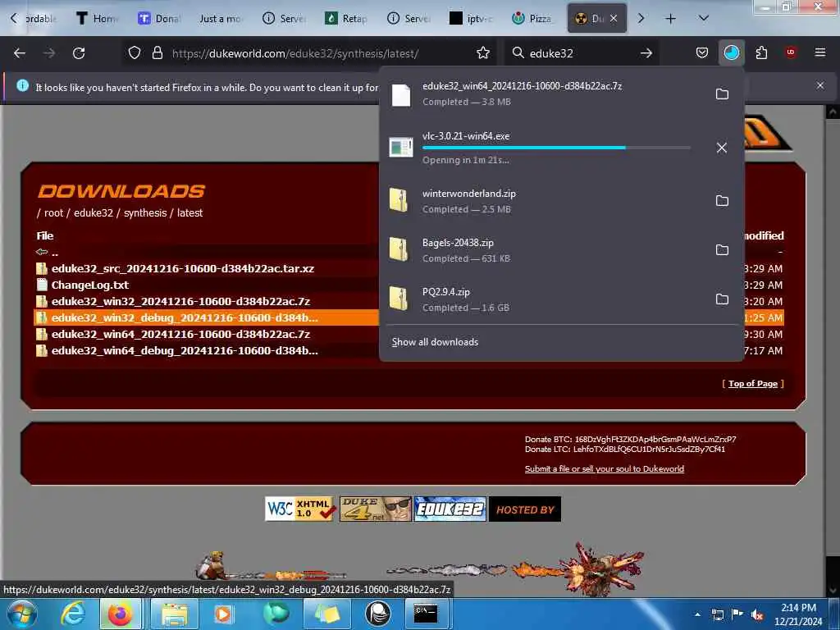This screenshot has height=630, width=840.
Task: Download eduke32_win64 7z from file list
Action: [180, 335]
